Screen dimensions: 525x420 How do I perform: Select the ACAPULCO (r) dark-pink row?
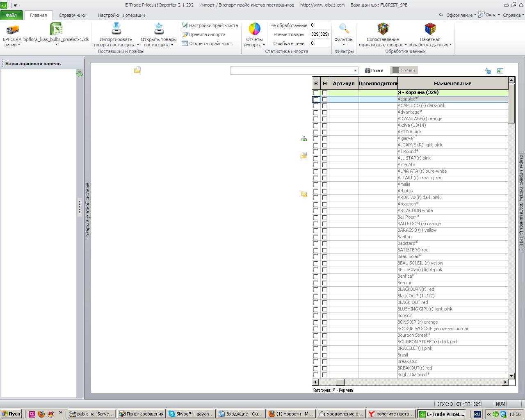point(410,105)
